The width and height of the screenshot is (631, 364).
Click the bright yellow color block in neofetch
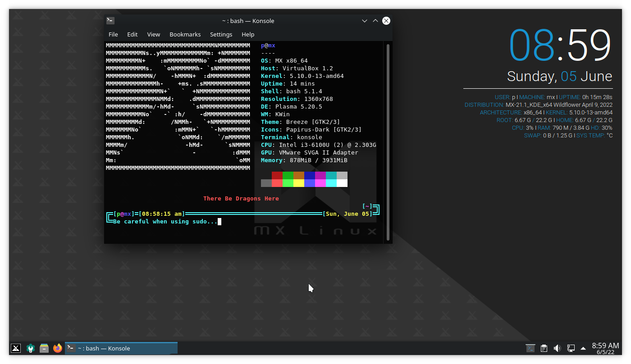click(x=299, y=183)
